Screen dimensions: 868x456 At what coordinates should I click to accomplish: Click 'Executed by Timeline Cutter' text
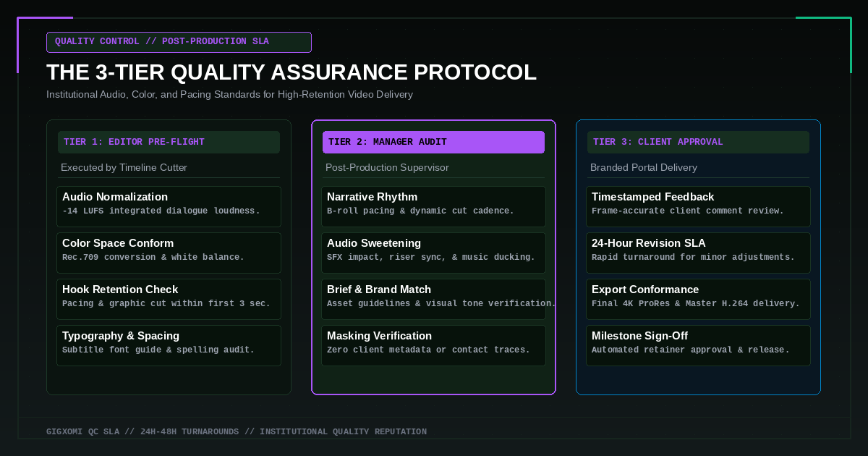coord(124,167)
